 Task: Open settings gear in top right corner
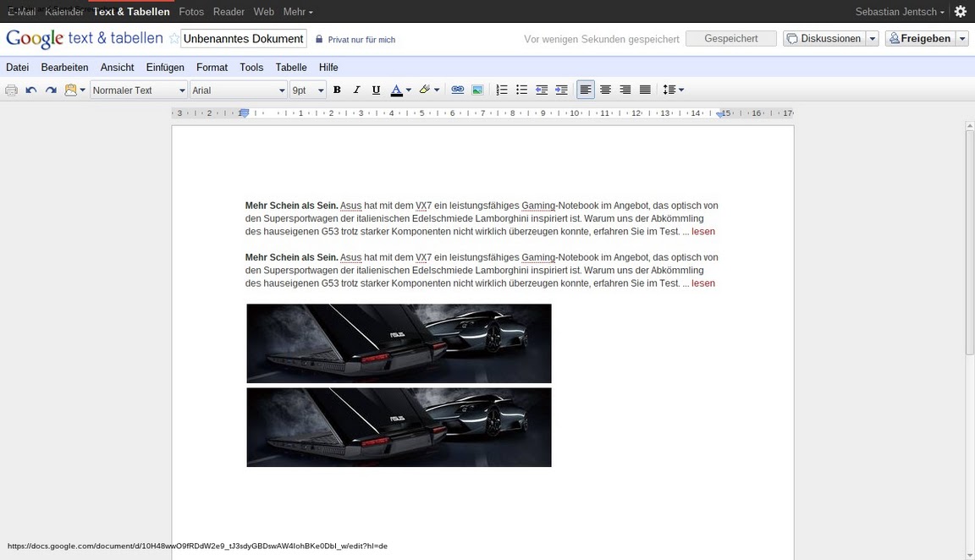pyautogui.click(x=960, y=12)
